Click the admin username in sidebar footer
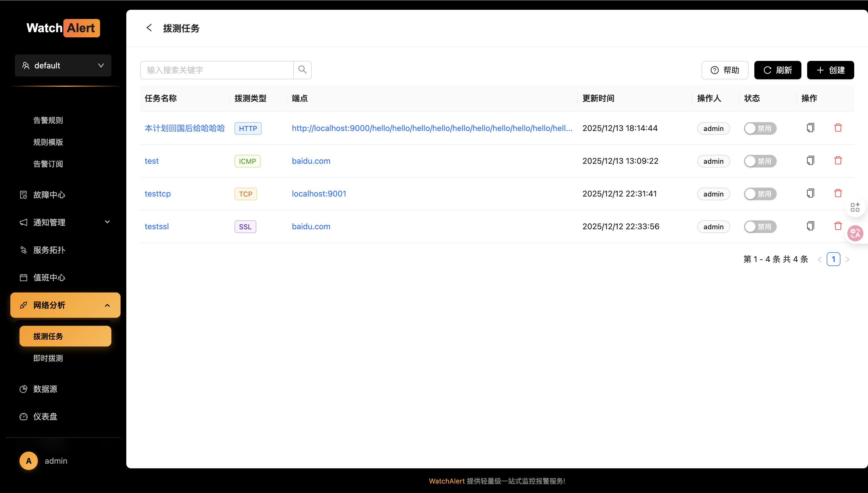This screenshot has height=493, width=868. [56, 461]
